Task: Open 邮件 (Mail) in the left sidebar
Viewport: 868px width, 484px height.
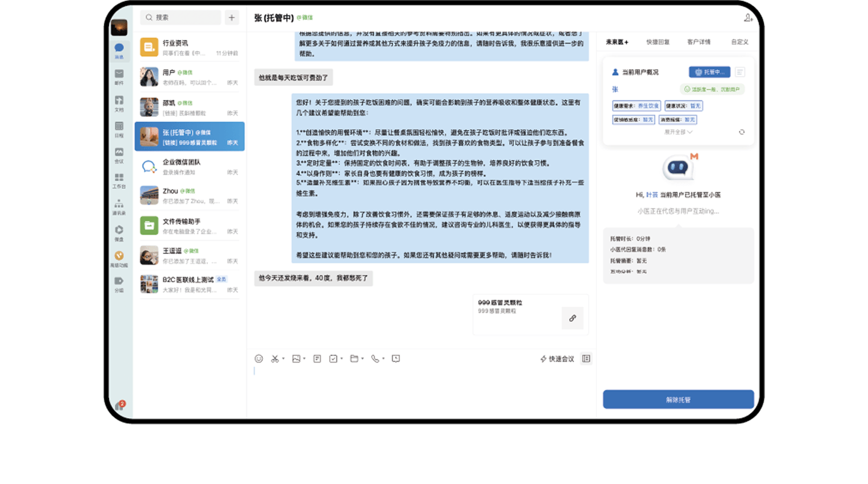Action: click(x=119, y=76)
